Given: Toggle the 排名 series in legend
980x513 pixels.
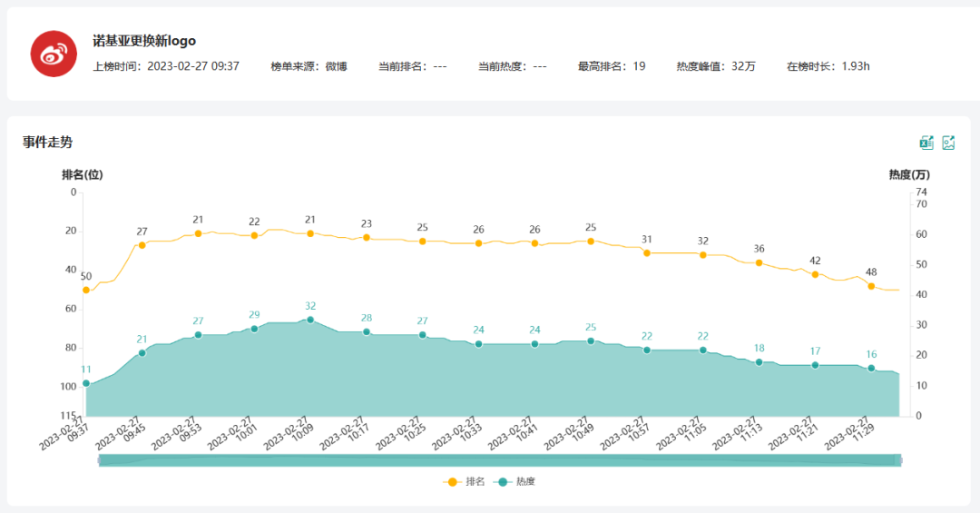Looking at the screenshot, I should pyautogui.click(x=463, y=481).
